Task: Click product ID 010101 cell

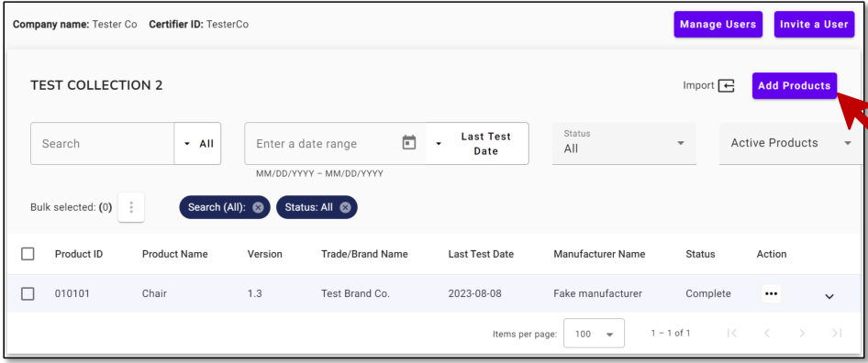Action: (x=72, y=294)
